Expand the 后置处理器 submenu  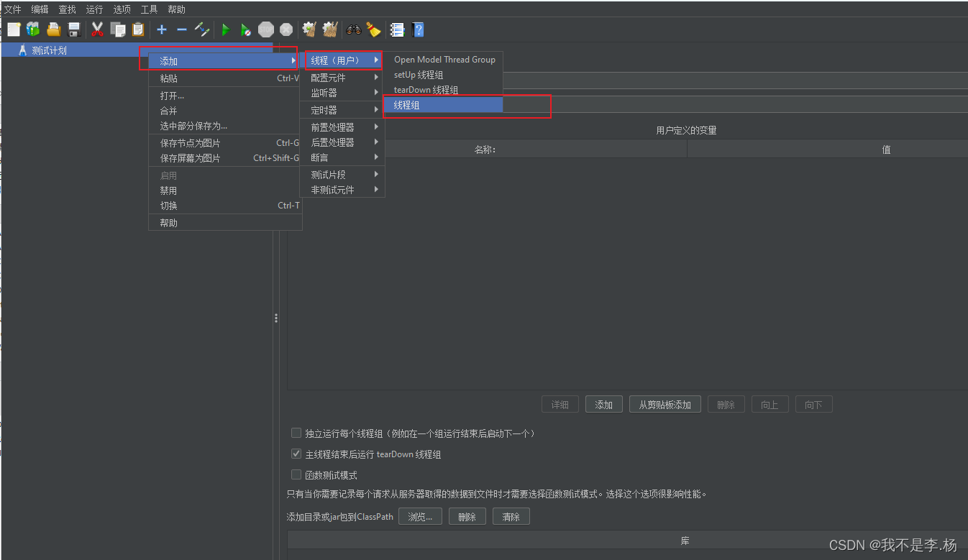click(342, 142)
